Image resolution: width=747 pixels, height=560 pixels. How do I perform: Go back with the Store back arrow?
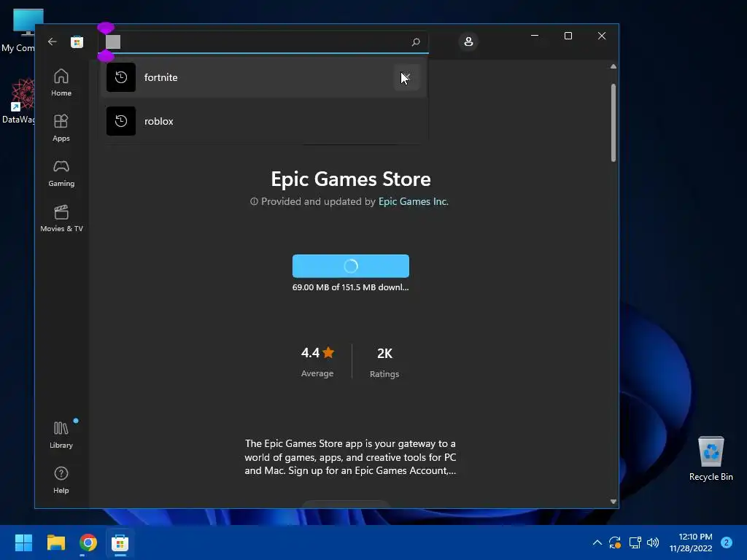53,42
